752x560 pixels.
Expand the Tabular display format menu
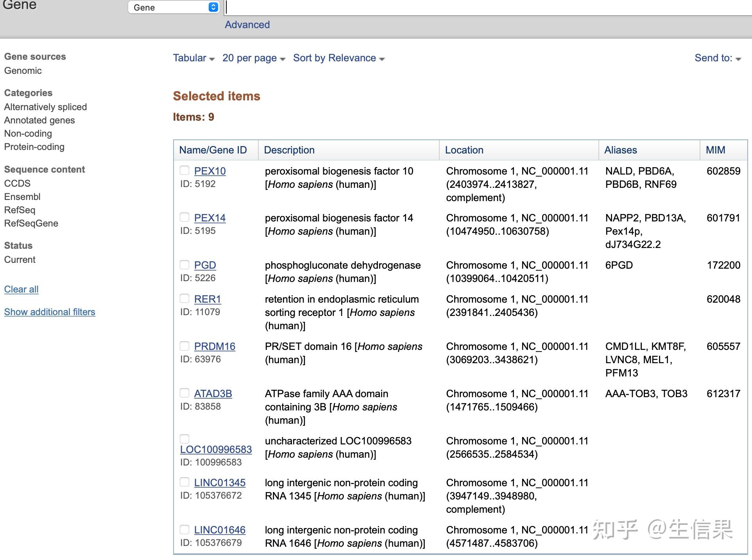193,58
